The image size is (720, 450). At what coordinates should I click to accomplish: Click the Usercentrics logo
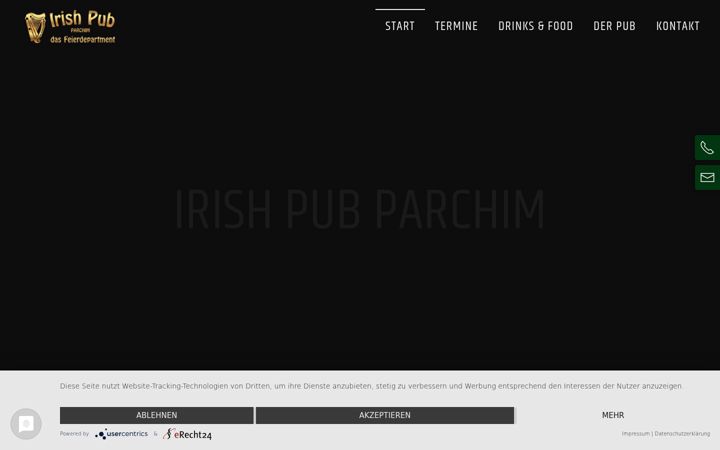pyautogui.click(x=122, y=434)
